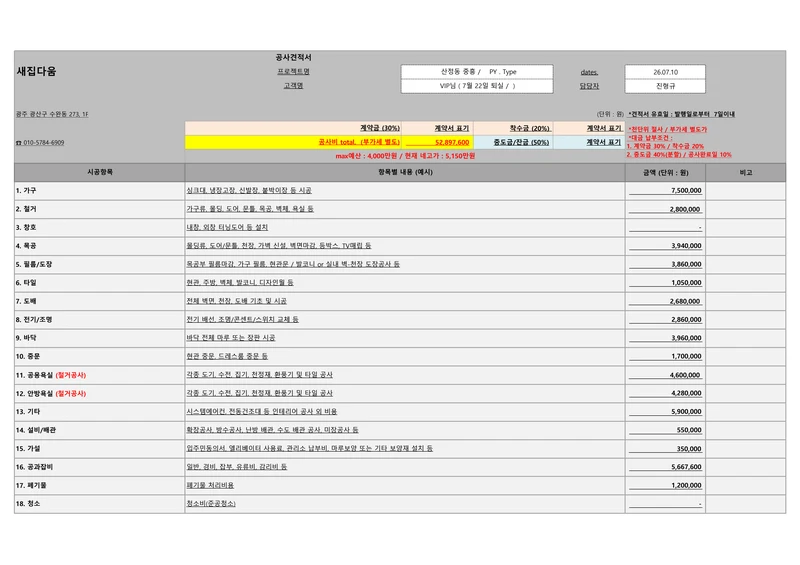Select the 비고 column header
800x565 pixels.
pos(746,173)
